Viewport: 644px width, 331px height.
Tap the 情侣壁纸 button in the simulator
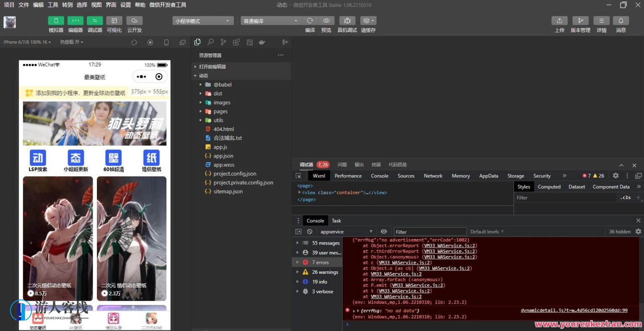151,161
